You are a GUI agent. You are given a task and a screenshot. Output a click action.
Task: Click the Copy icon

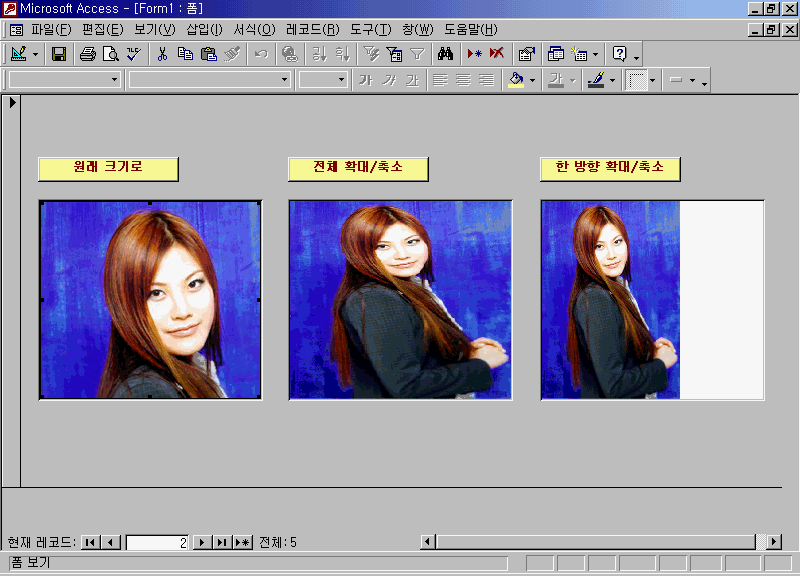pos(185,54)
